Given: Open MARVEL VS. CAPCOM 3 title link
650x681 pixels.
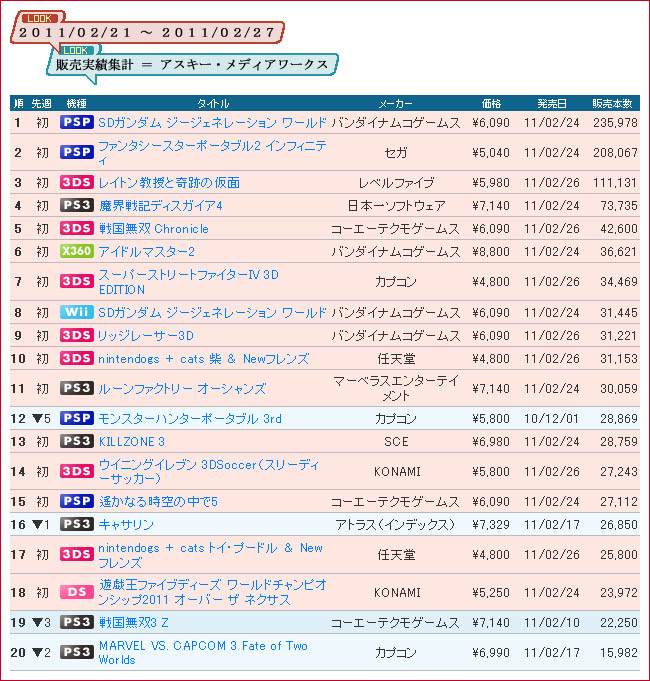Looking at the screenshot, I should (203, 652).
